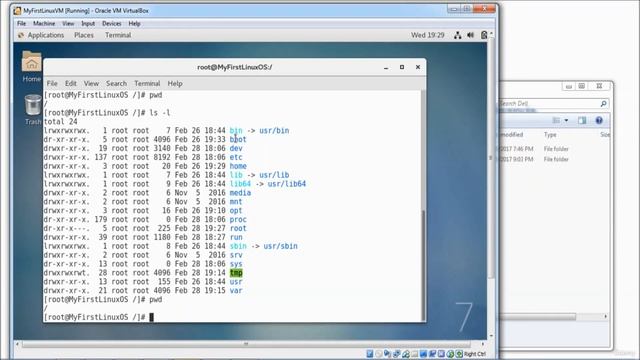The image size is (640, 360).
Task: Click the 'etc' directory name in listing
Action: tap(236, 157)
